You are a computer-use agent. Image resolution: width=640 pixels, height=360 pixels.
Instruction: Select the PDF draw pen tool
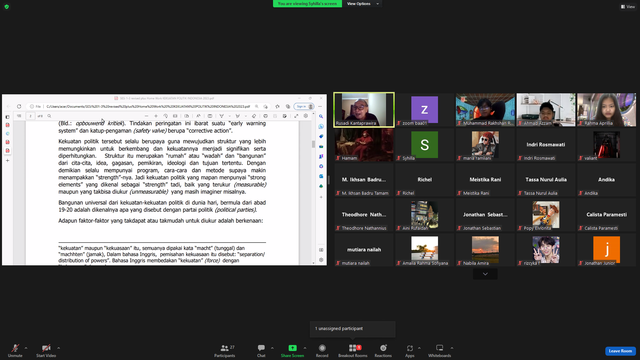click(x=222, y=116)
